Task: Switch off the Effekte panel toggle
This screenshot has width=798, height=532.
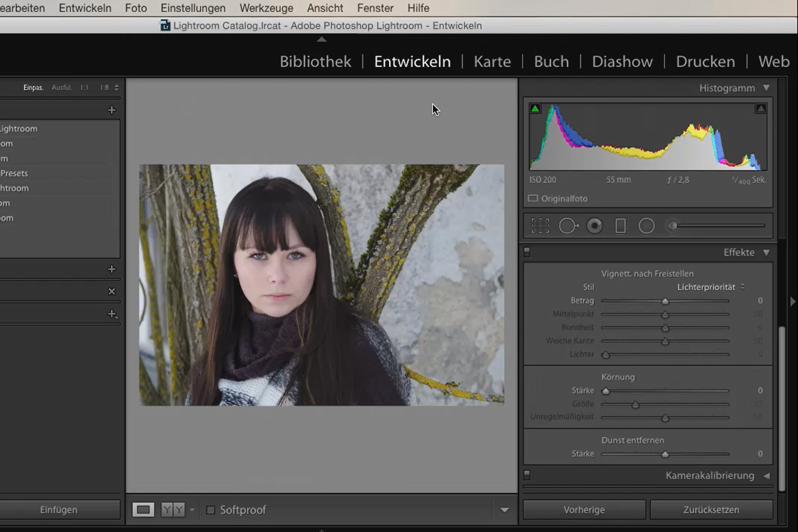Action: click(527, 252)
